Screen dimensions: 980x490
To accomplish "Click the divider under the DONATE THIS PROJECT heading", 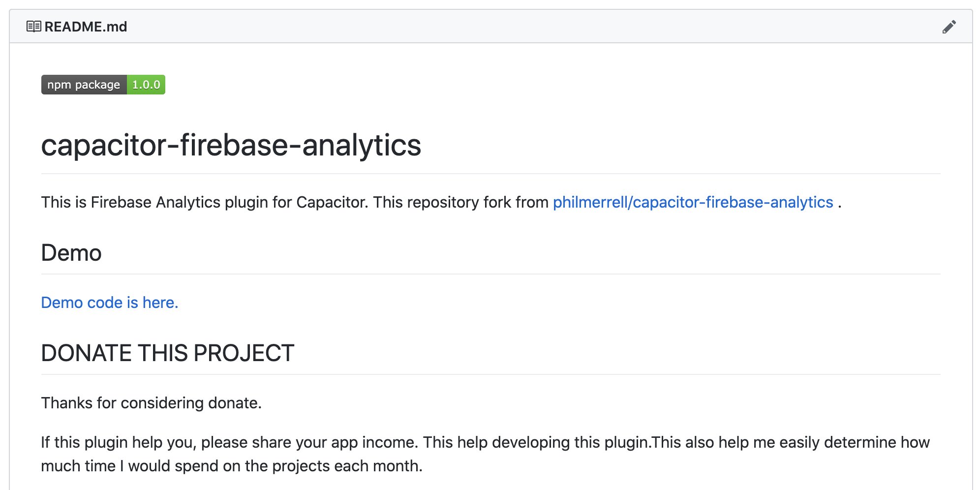I will coord(490,374).
